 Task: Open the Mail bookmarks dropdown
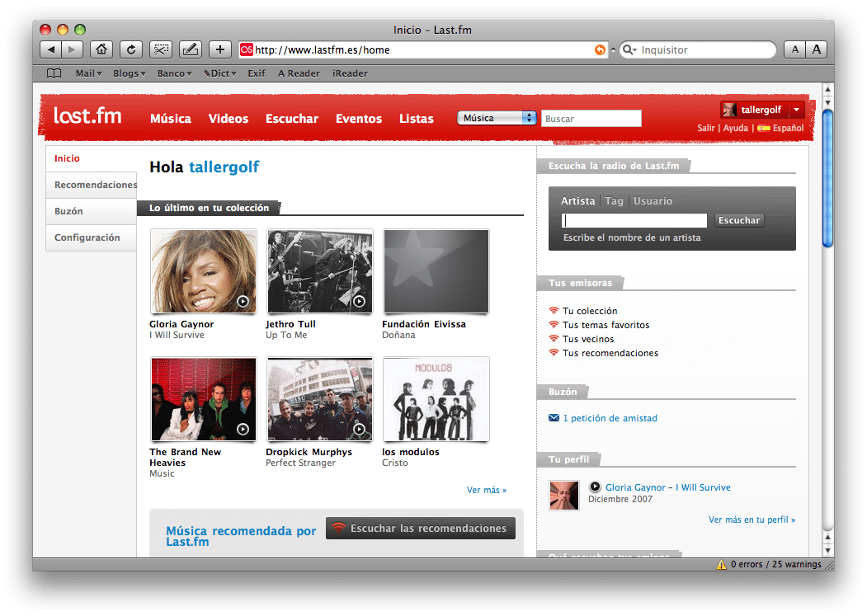tap(88, 73)
